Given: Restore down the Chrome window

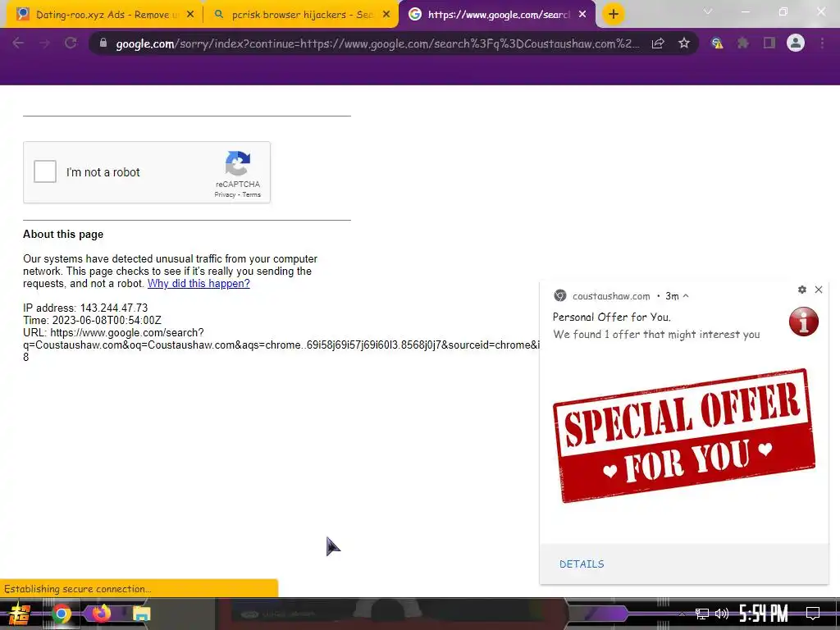Looking at the screenshot, I should (x=783, y=11).
